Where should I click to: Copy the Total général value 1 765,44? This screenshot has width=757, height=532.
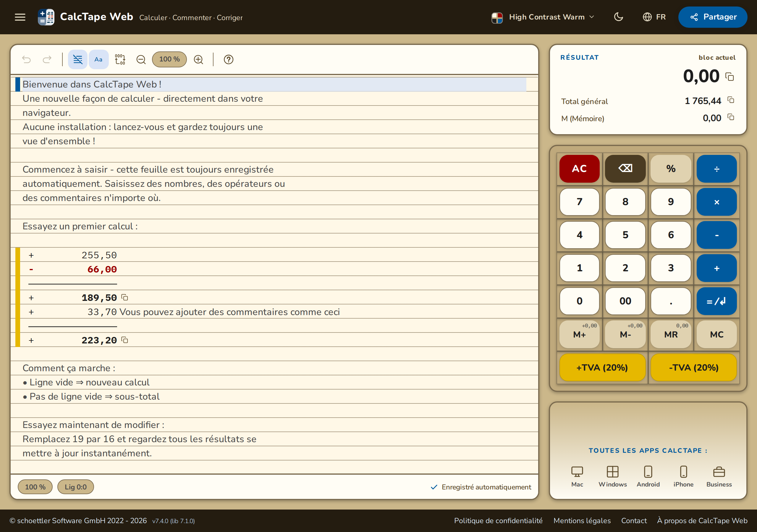[731, 100]
